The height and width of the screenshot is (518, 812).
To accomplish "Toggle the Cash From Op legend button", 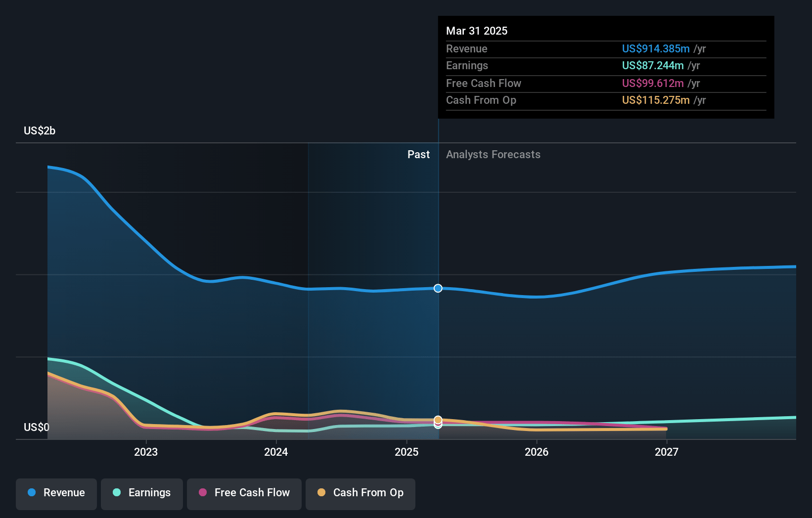I will [361, 494].
